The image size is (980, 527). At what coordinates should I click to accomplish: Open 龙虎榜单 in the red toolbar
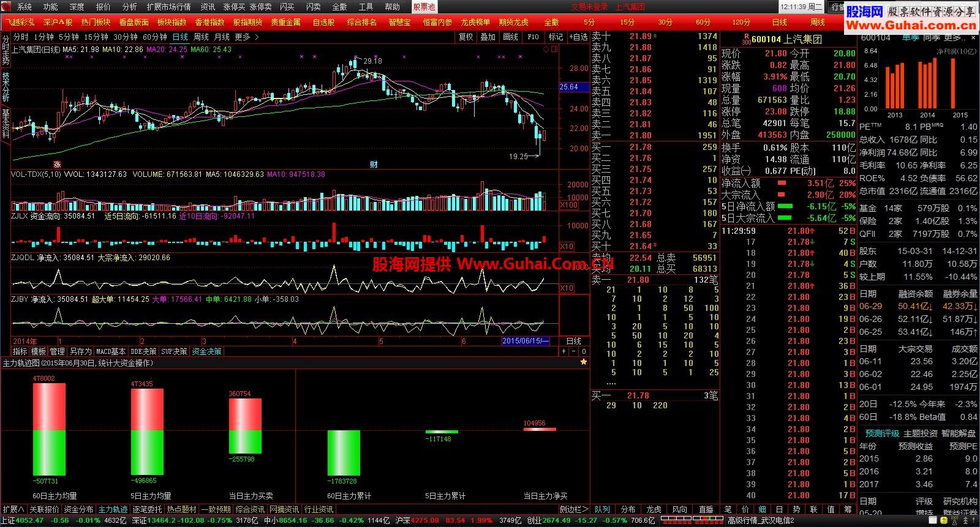click(475, 22)
